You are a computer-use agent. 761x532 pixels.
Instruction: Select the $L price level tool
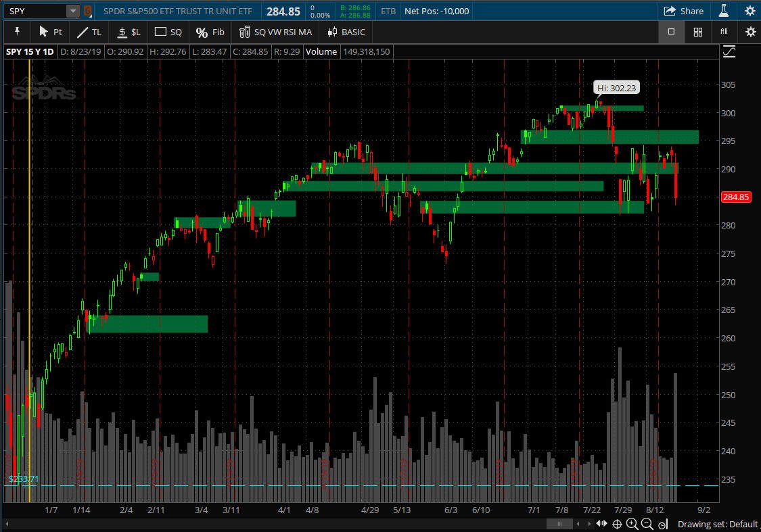129,32
